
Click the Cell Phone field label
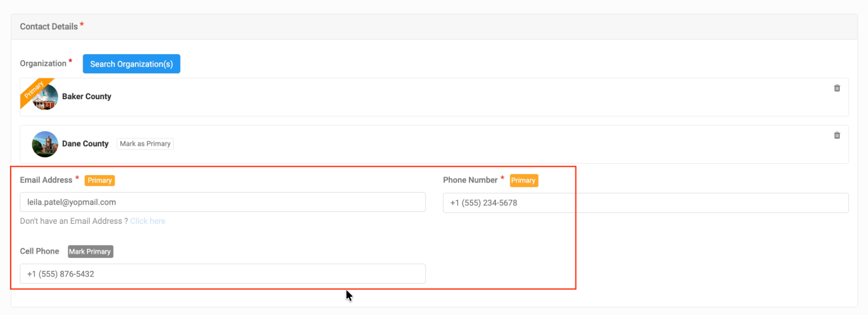click(39, 251)
